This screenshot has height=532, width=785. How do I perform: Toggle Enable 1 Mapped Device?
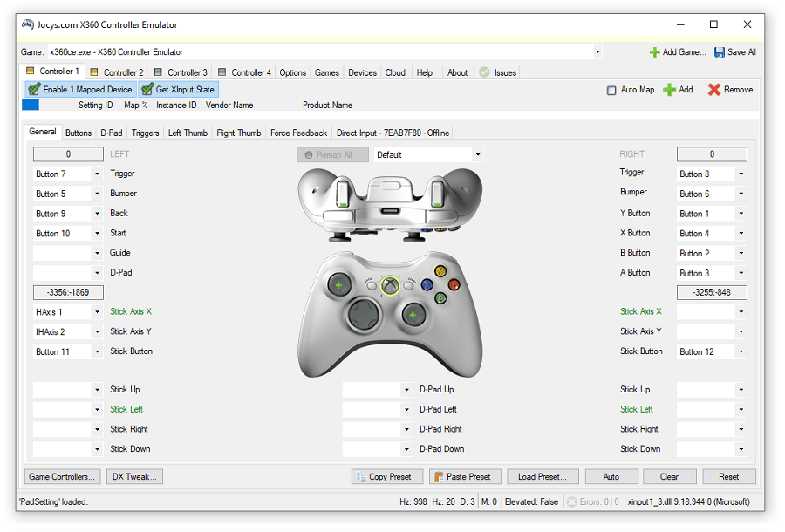click(x=80, y=90)
